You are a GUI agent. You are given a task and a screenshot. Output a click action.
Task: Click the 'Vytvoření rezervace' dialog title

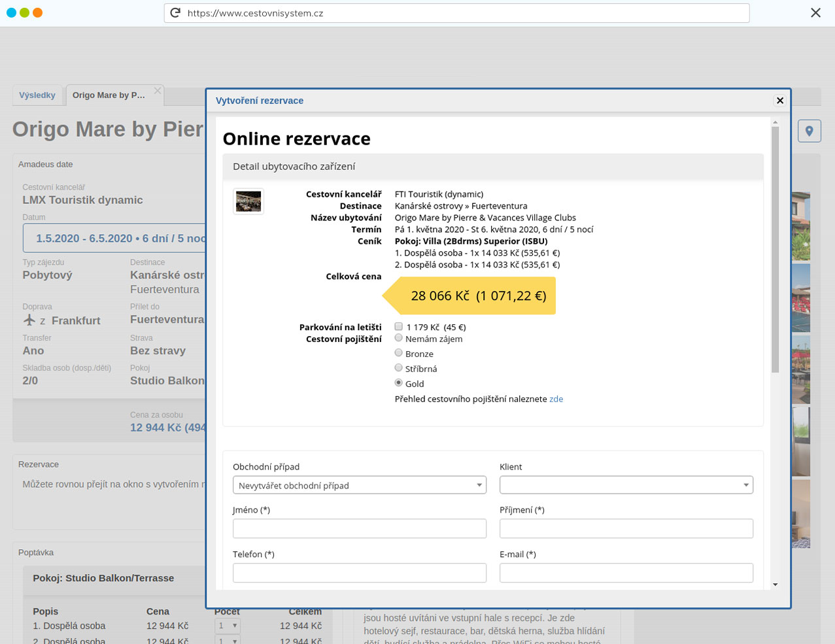click(x=260, y=101)
